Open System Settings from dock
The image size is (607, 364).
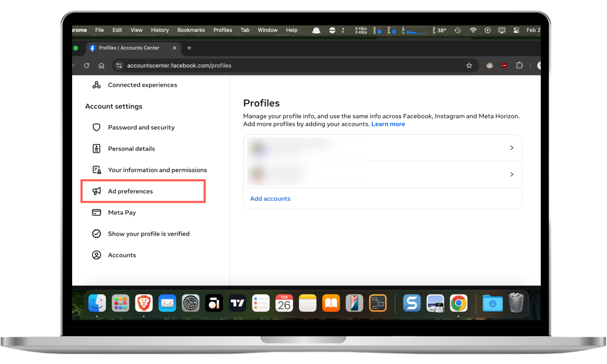click(x=191, y=303)
